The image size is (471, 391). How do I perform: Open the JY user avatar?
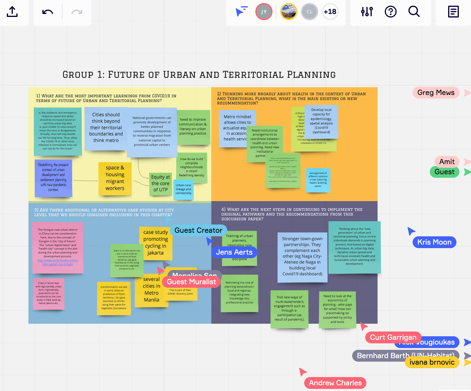pyautogui.click(x=264, y=12)
